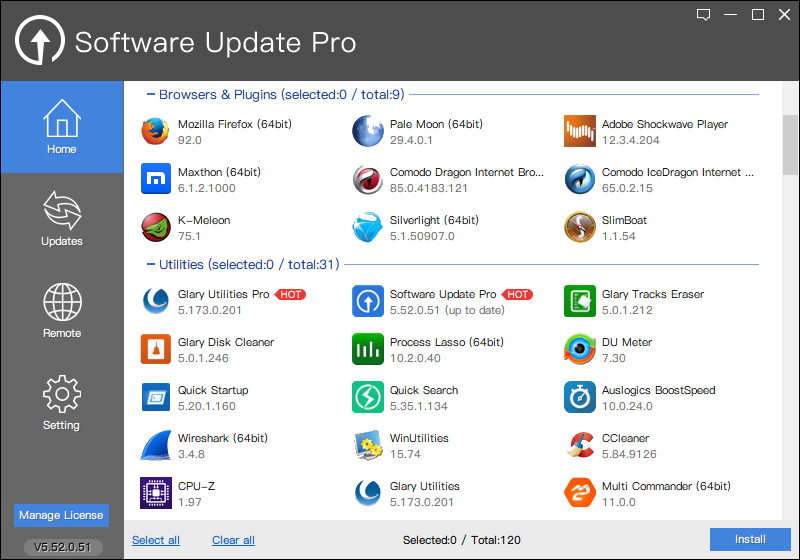Select the Maxthon browser icon
The height and width of the screenshot is (560, 800).
point(156,179)
